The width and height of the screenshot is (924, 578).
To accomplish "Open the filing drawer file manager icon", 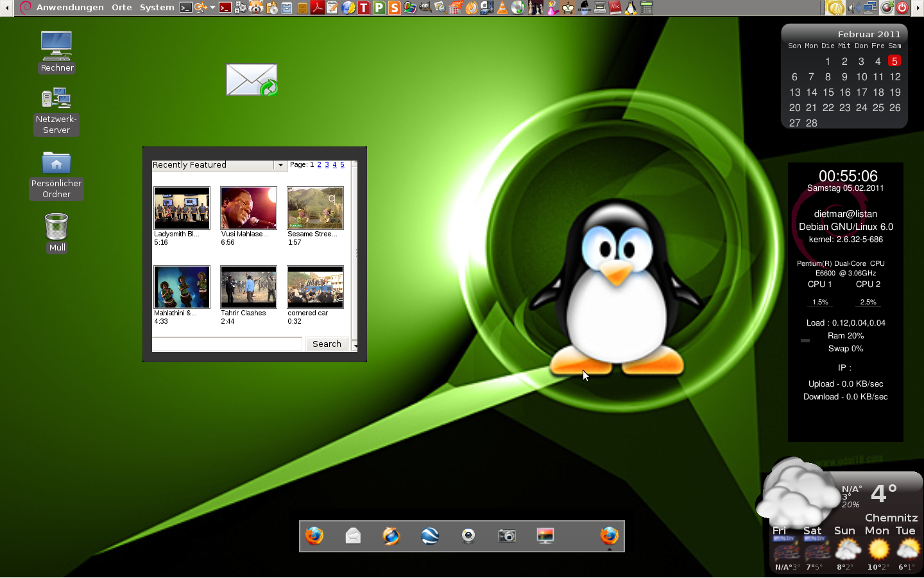I will [x=287, y=8].
